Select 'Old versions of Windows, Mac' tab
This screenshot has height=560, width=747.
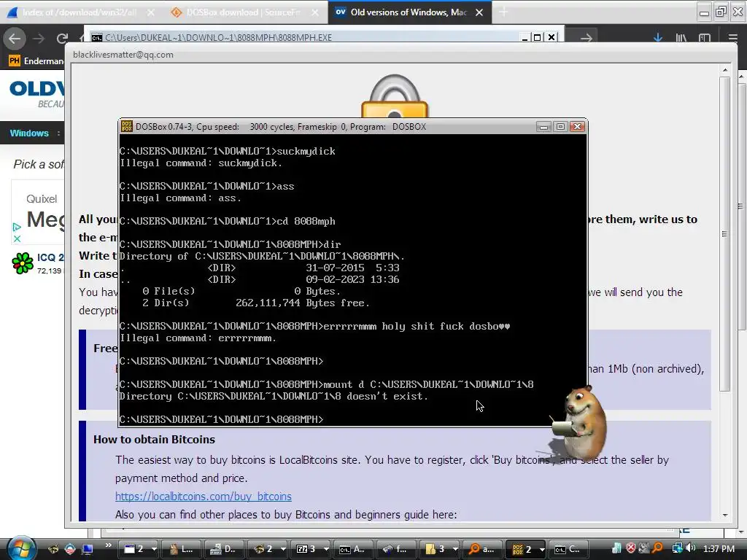tap(409, 12)
